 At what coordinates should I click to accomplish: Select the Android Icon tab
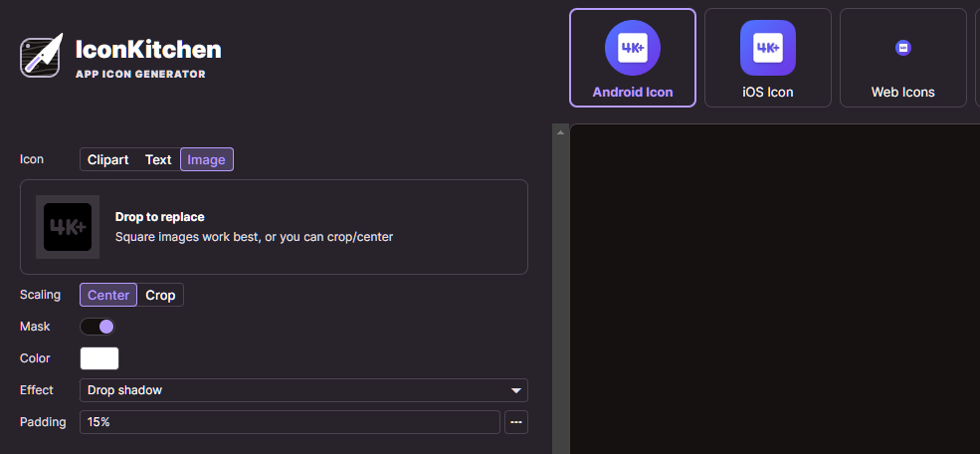[633, 58]
